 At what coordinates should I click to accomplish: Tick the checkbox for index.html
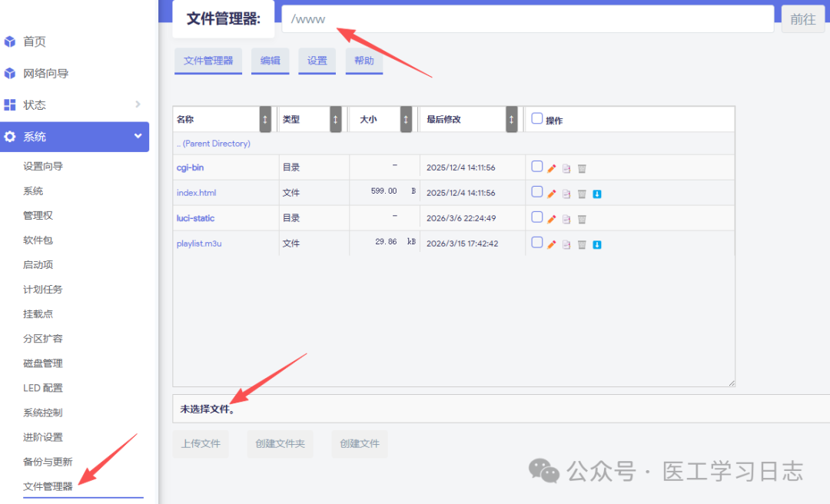[x=537, y=193]
